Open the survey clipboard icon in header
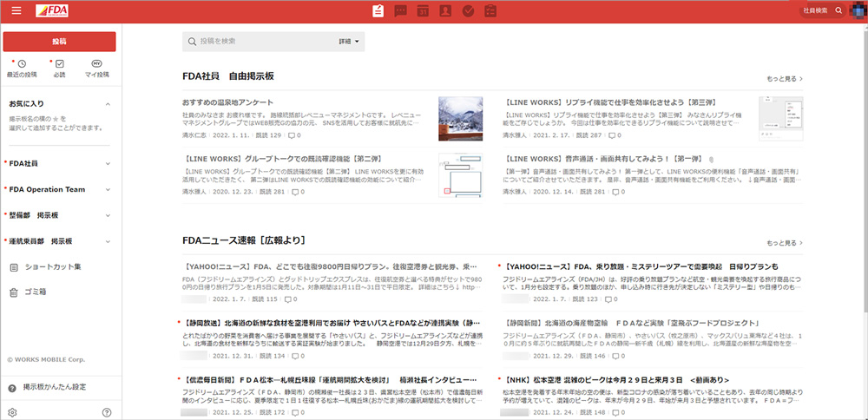This screenshot has width=868, height=420. coord(490,11)
